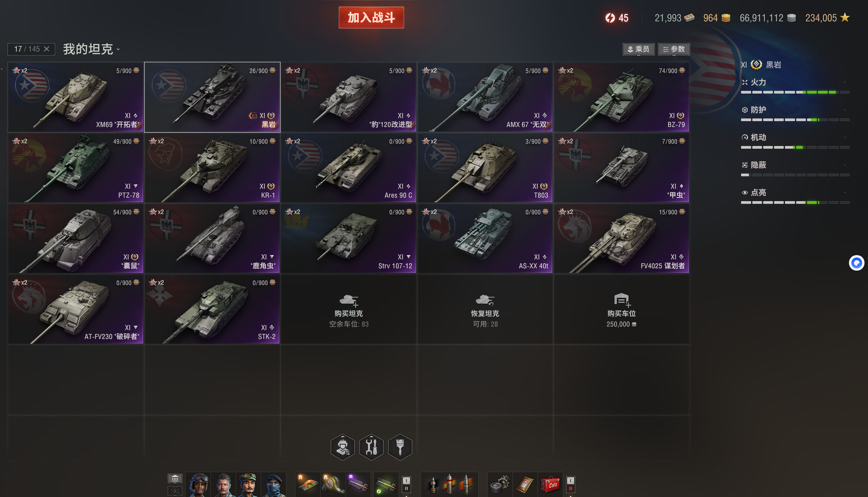
Task: Click the blue circular assistant icon
Action: click(856, 263)
